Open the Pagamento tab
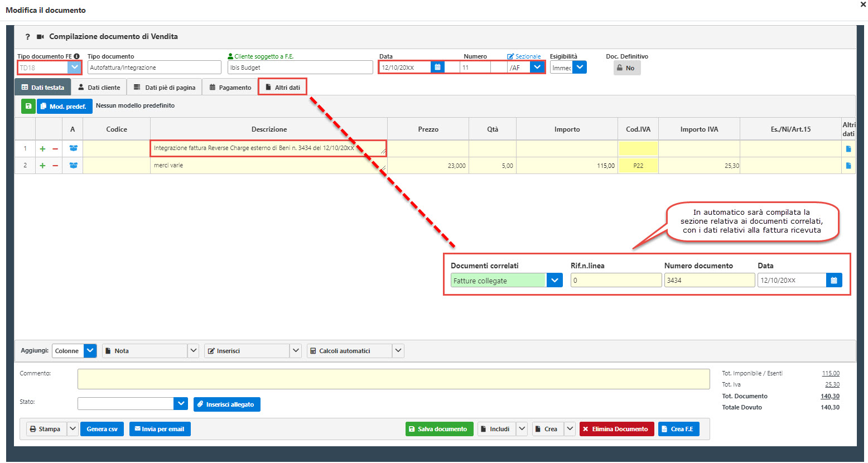The height and width of the screenshot is (463, 868). [230, 88]
